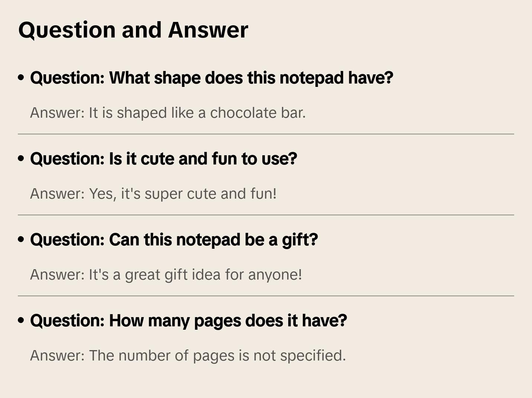Click the answer about the number of pages
532x398 pixels.
188,356
